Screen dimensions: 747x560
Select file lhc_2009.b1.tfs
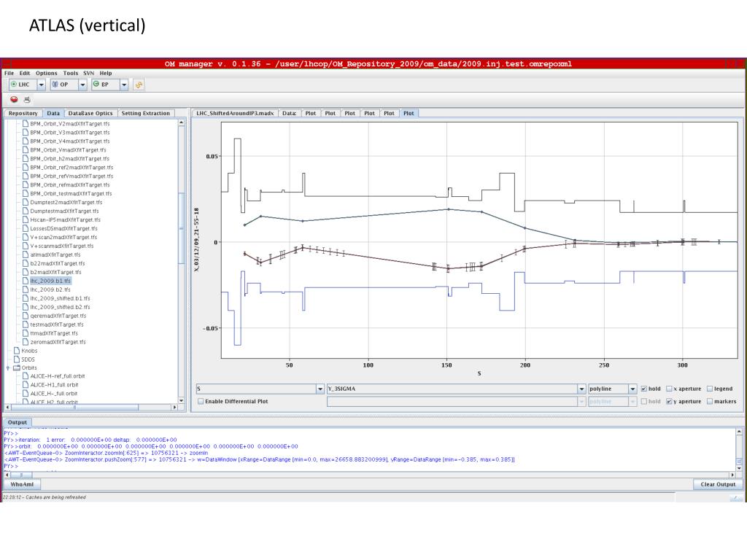(50, 281)
